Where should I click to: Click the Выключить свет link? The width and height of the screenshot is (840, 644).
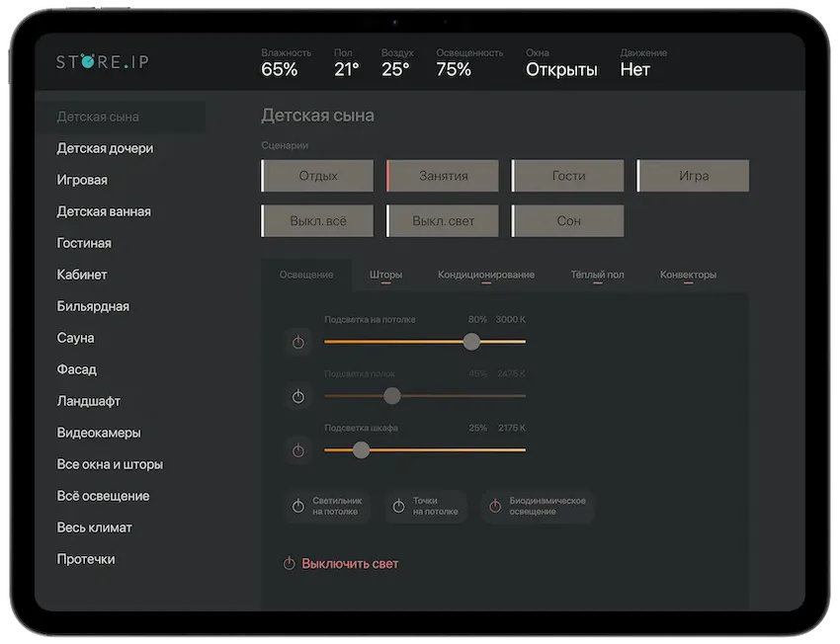pos(350,564)
